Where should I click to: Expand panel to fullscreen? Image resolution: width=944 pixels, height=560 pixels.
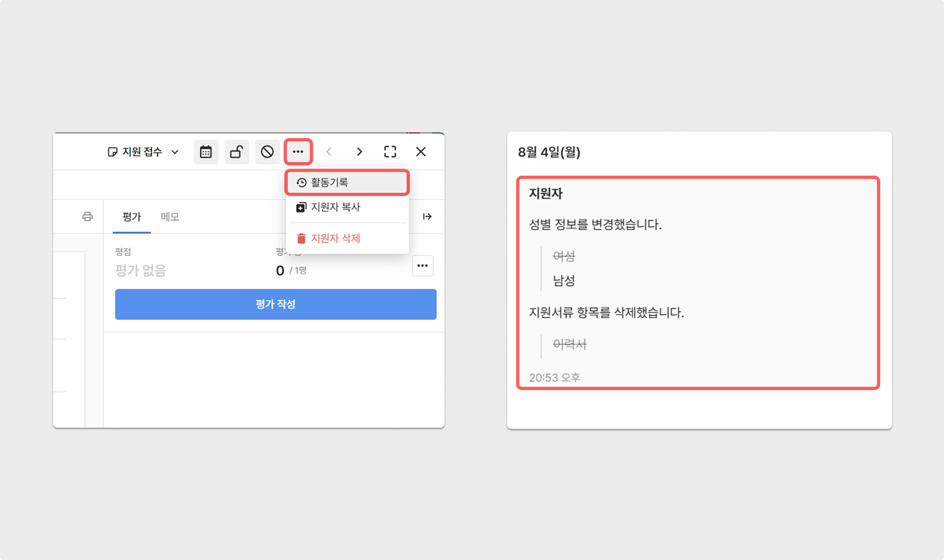[390, 152]
